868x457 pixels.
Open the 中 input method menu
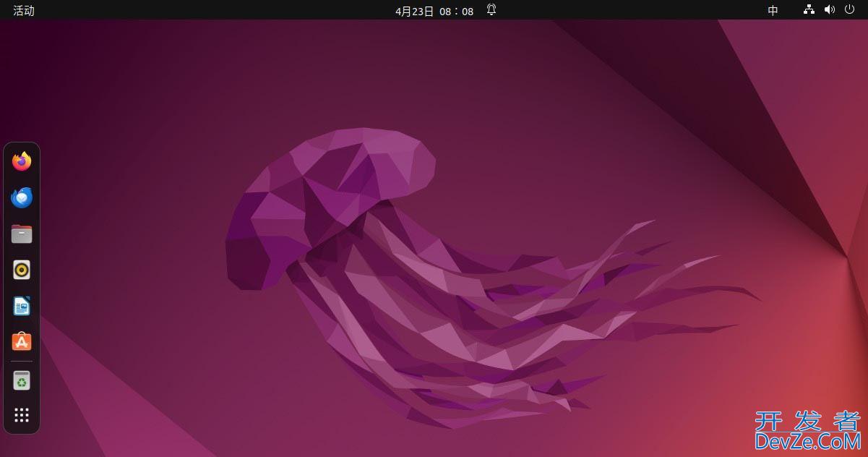pyautogui.click(x=773, y=10)
